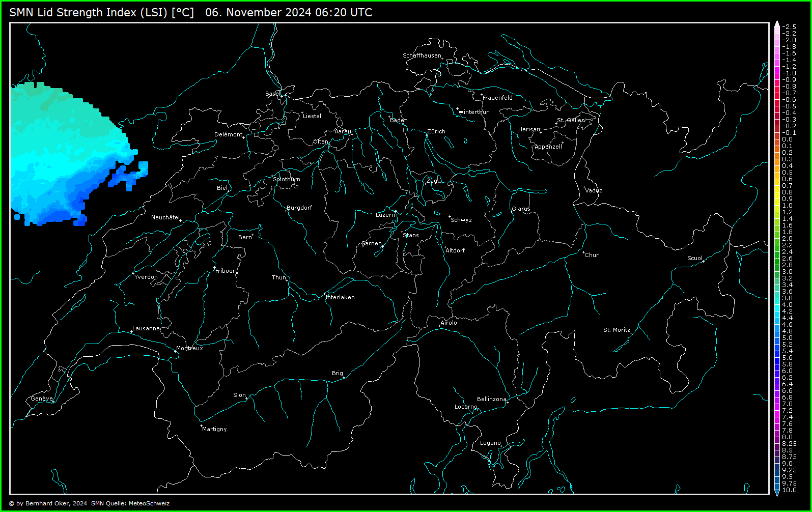Screen dimensions: 812x512
Task: Click the legend value 8.25
Action: point(790,444)
